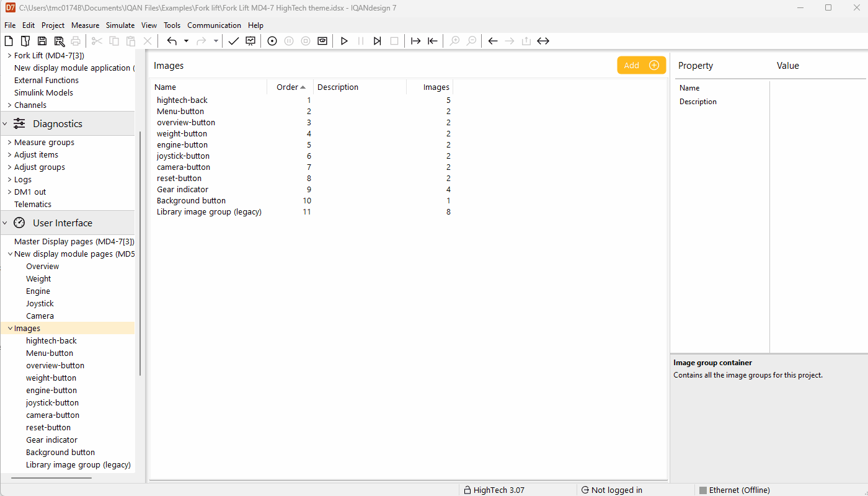This screenshot has width=868, height=496.
Task: Click the checkmark Check project icon
Action: [233, 41]
